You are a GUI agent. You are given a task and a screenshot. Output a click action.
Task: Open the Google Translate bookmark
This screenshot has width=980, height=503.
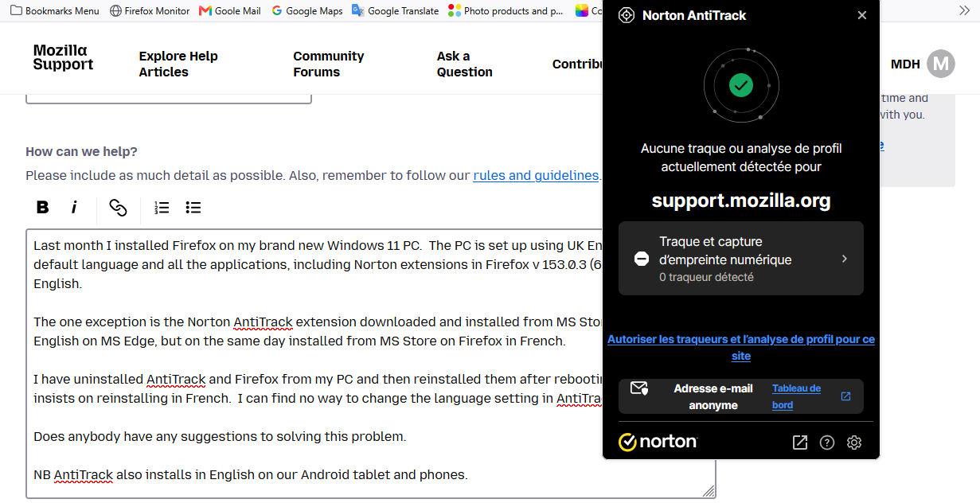coord(396,11)
